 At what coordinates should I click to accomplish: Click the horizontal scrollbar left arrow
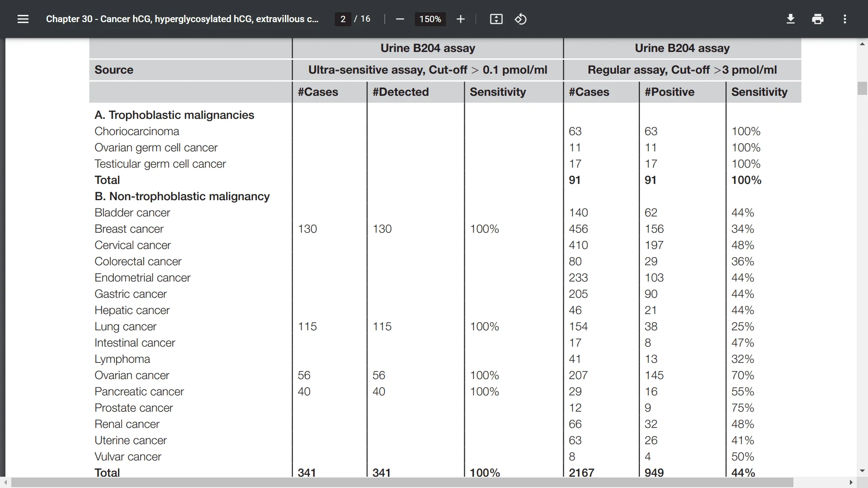coord(5,483)
